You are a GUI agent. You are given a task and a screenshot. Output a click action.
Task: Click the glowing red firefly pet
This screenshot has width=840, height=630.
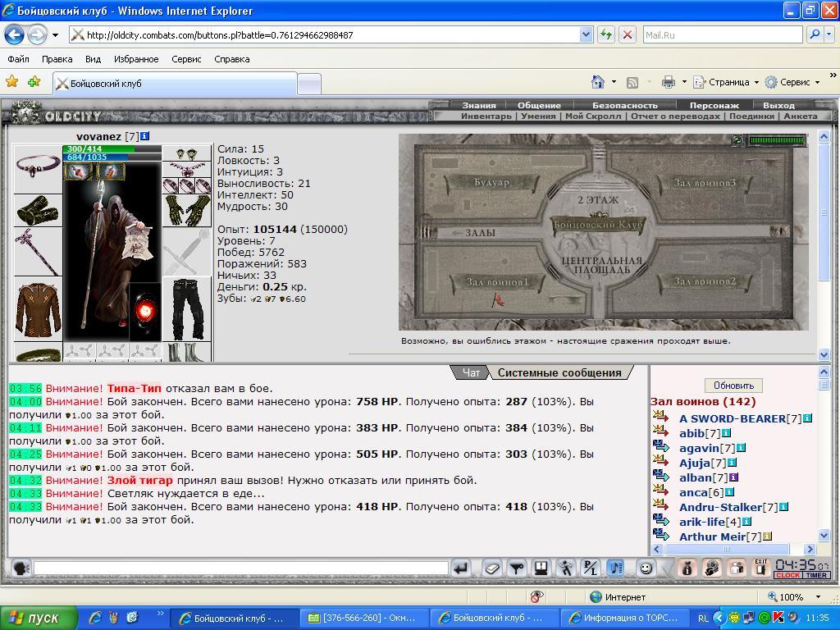click(x=145, y=312)
